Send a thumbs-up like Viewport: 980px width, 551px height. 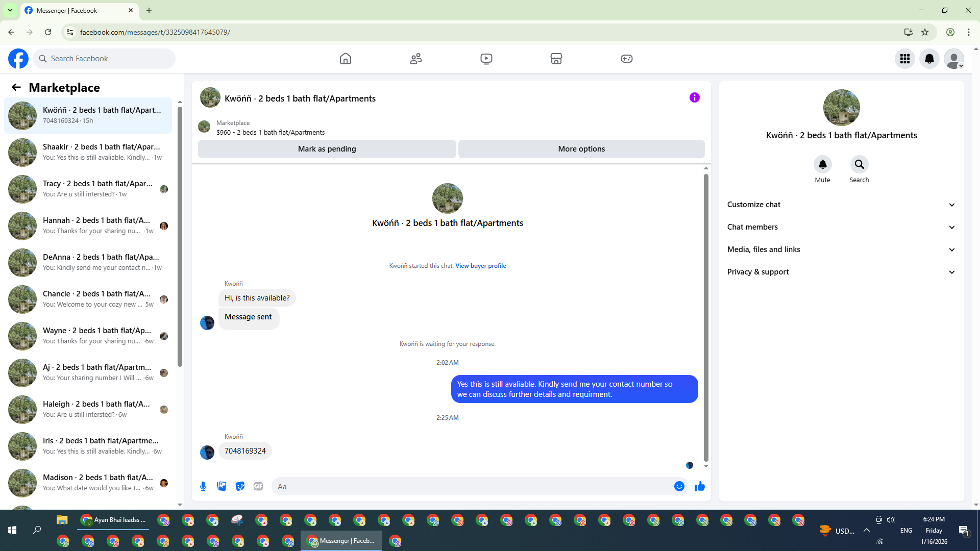pos(699,486)
